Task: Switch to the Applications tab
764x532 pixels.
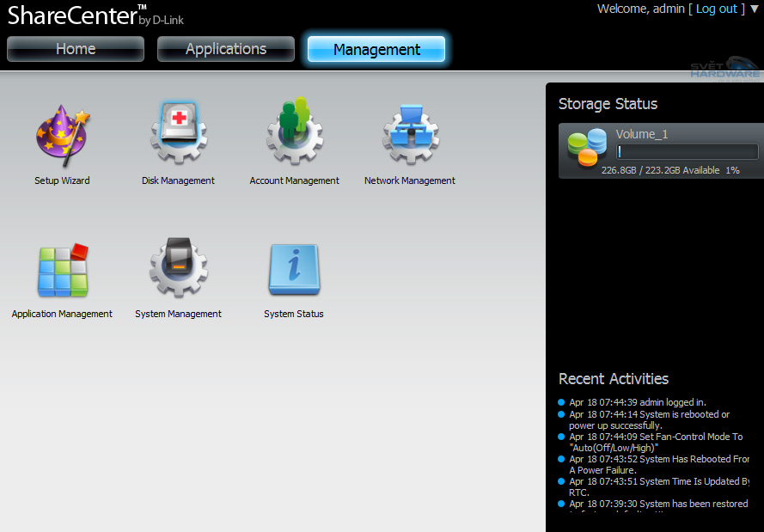Action: 226,49
